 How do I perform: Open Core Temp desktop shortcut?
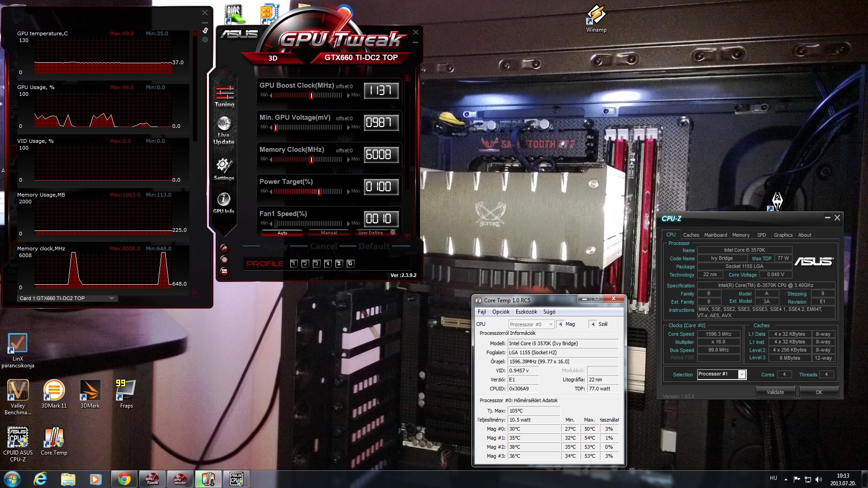[x=54, y=441]
